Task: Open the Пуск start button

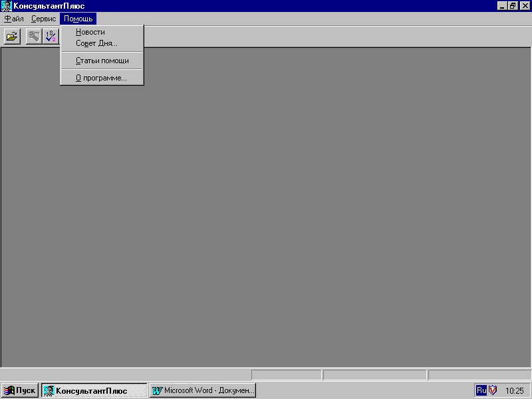Action: (x=20, y=390)
